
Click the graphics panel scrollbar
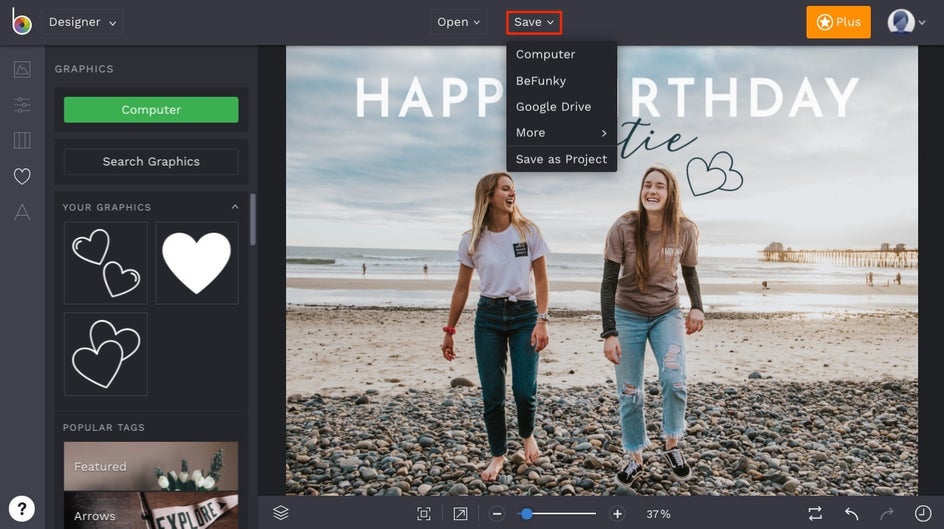(x=253, y=220)
